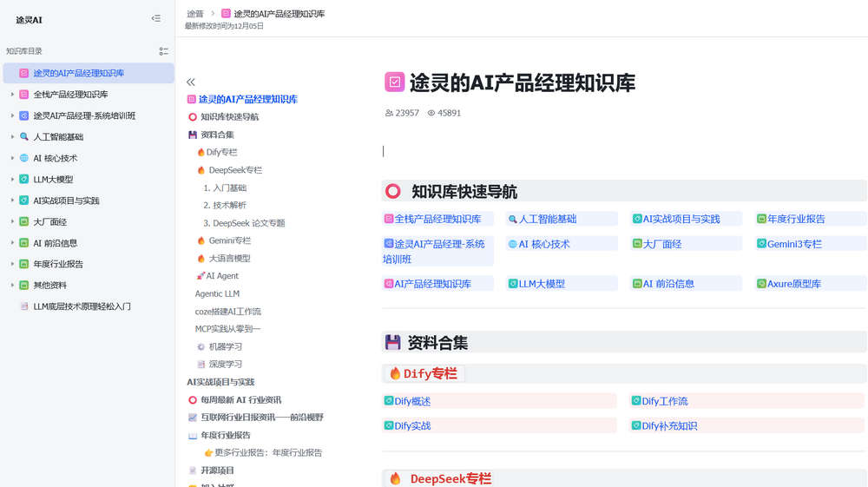Click the views eye icon showing 45891

pyautogui.click(x=431, y=113)
